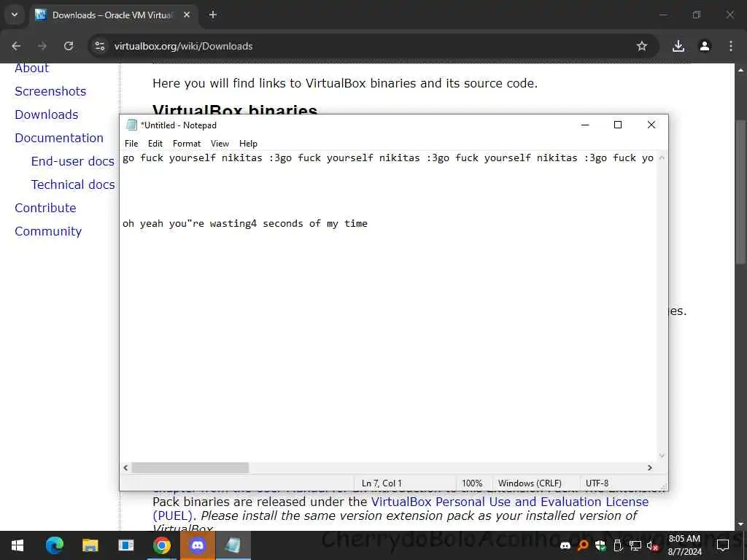Open Chrome profile avatar
This screenshot has height=560, width=747.
[x=705, y=46]
